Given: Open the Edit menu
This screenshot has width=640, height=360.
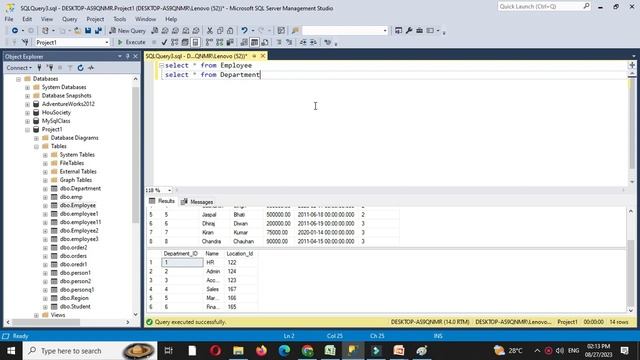Looking at the screenshot, I should [27, 19].
